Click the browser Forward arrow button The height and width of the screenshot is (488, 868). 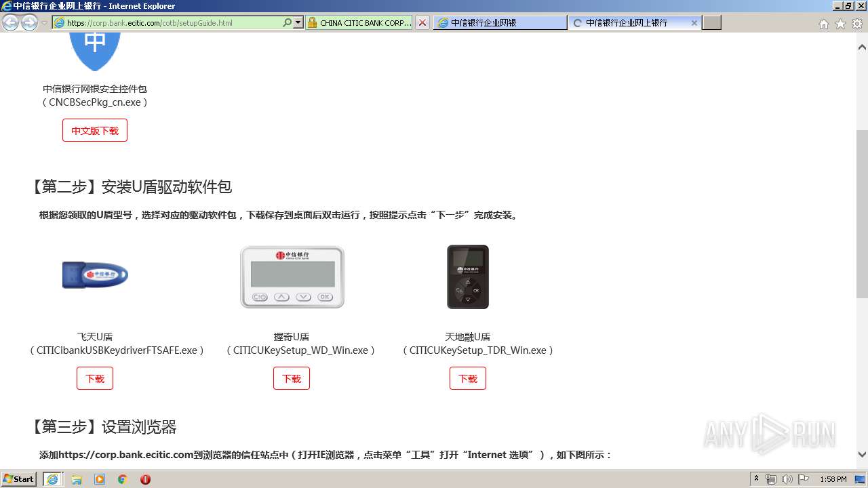coord(29,22)
